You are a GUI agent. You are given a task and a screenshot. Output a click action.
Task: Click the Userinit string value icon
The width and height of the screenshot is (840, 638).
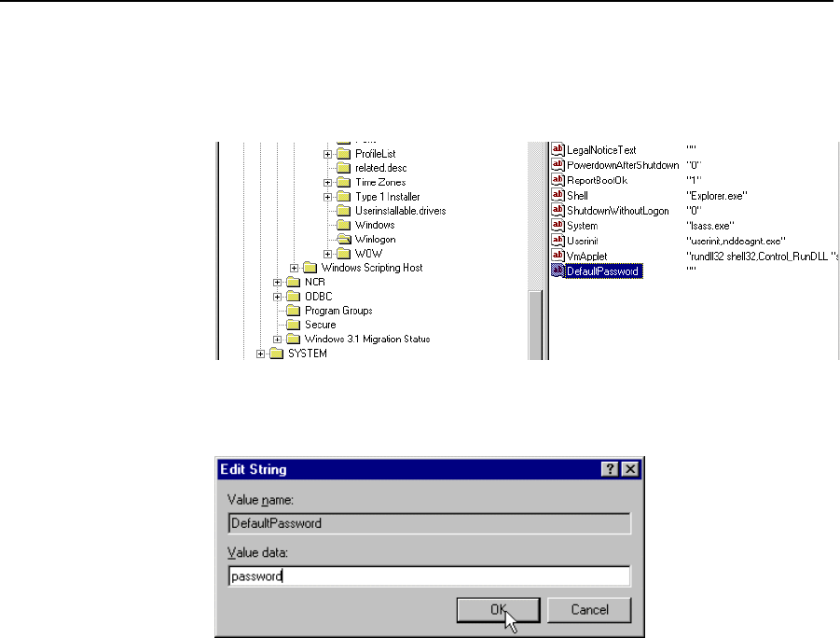coord(558,241)
